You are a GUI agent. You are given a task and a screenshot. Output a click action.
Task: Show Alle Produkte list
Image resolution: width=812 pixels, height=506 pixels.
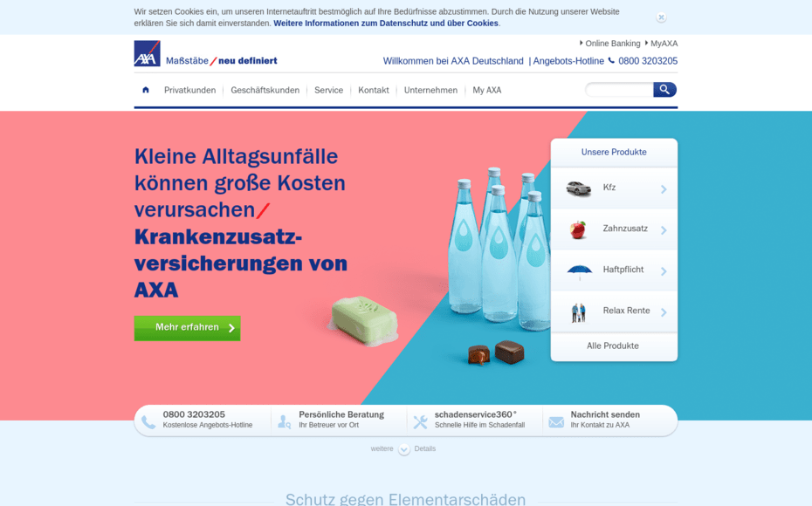(613, 346)
